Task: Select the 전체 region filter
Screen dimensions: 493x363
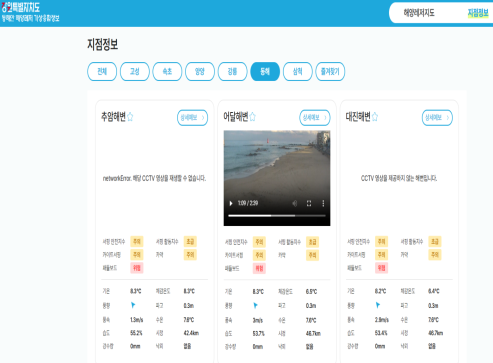Action: click(102, 71)
